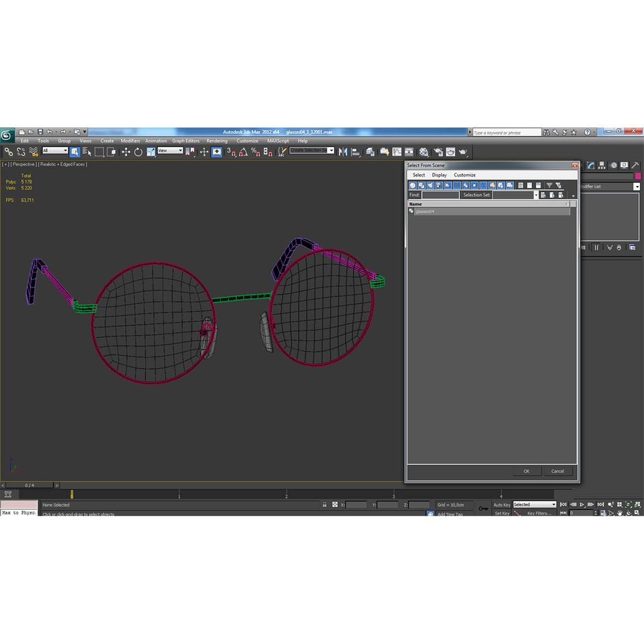Click the magenta object color swatch

[638, 176]
